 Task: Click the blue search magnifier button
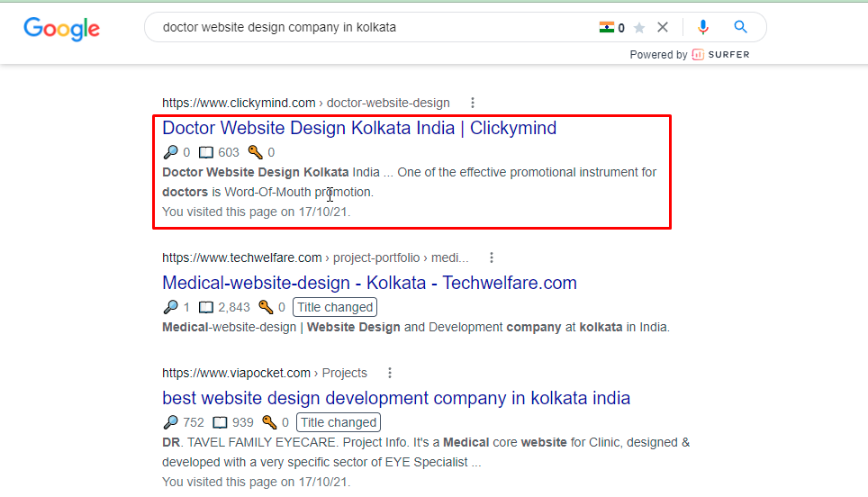pyautogui.click(x=740, y=28)
